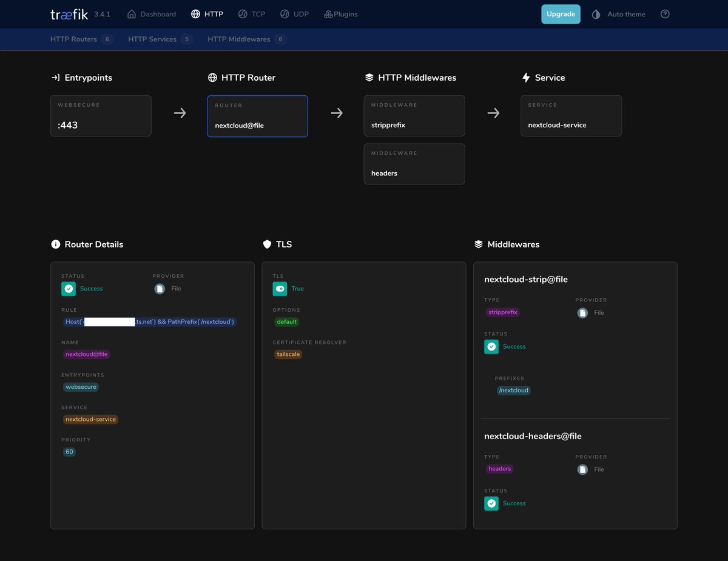Open the stripprefix middleware card
The height and width of the screenshot is (561, 728).
414,116
